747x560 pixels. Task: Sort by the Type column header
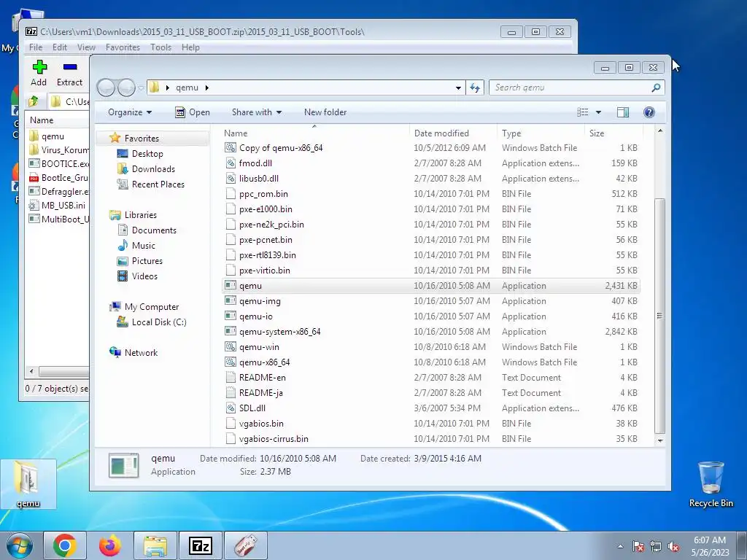click(541, 133)
